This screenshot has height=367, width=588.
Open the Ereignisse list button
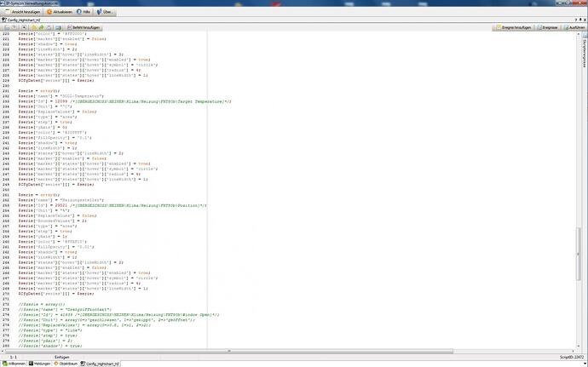(x=548, y=28)
